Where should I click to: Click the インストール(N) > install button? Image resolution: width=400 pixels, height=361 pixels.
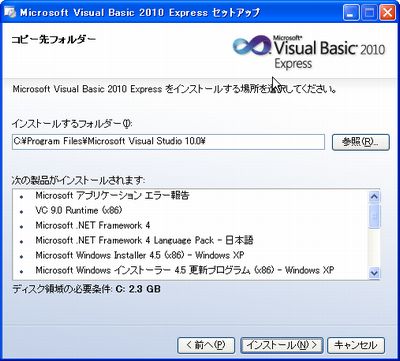coord(282,345)
